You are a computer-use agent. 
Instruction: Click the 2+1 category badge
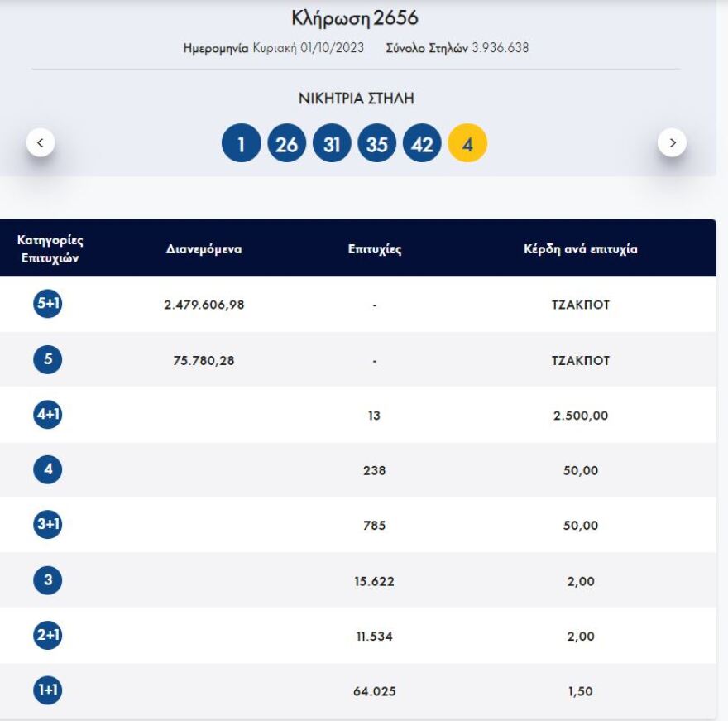point(48,636)
